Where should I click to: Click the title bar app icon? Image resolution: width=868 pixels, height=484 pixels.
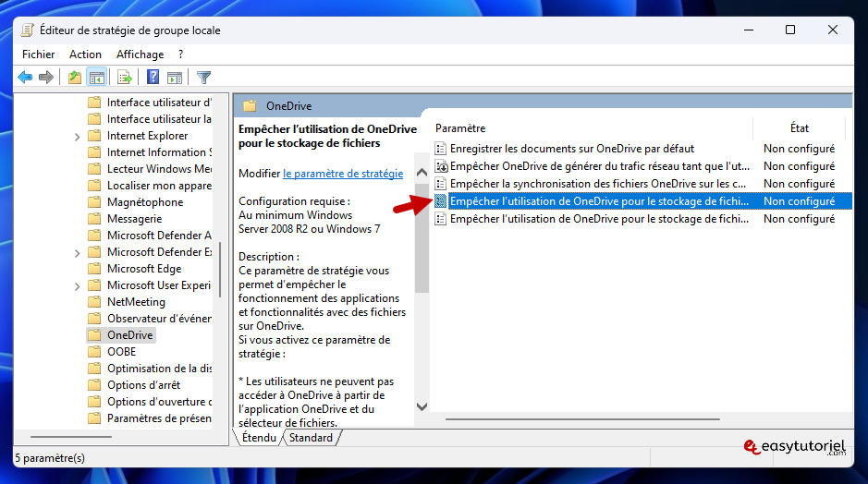coord(27,30)
